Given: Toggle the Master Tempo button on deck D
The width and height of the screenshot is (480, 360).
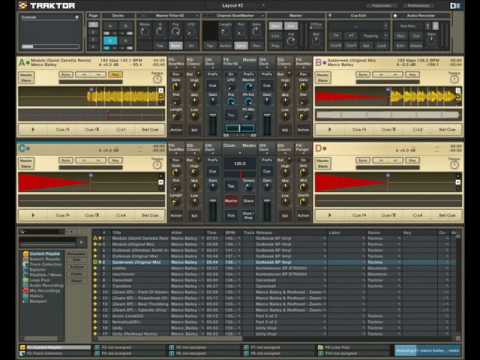Looking at the screenshot, I should 323,163.
